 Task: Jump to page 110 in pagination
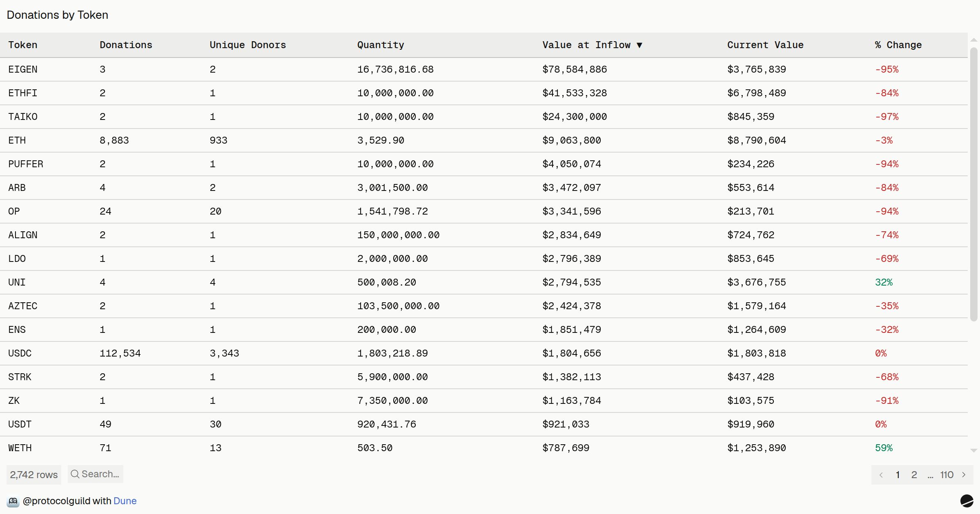pos(947,475)
